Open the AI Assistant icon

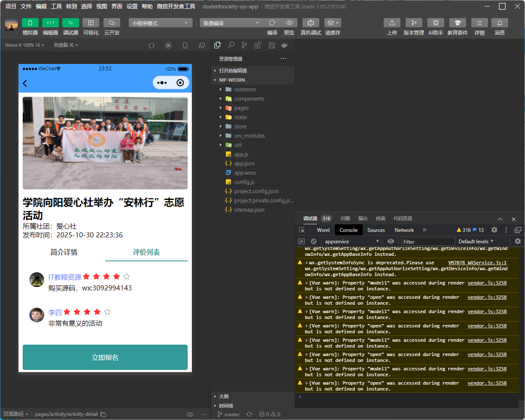436,23
